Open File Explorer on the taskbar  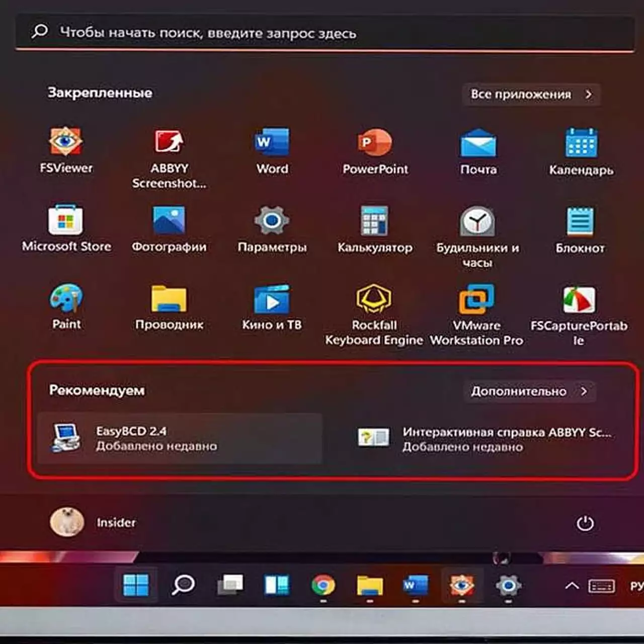coord(370,586)
